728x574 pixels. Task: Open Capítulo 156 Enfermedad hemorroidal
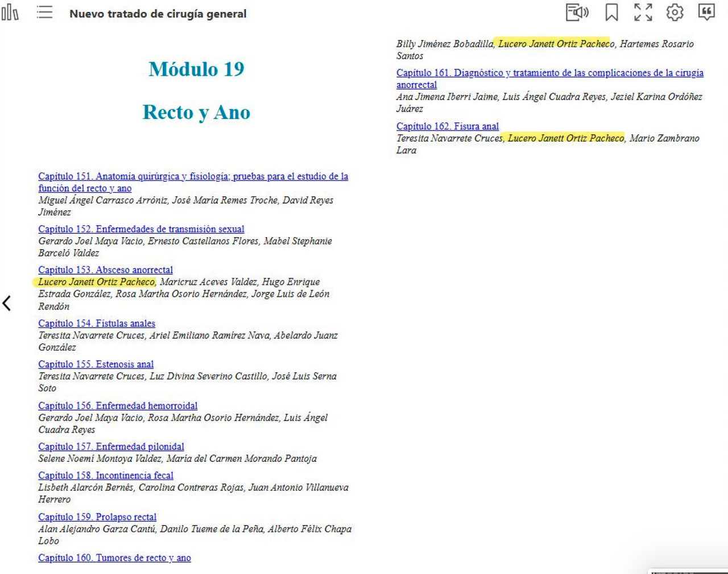(x=118, y=406)
